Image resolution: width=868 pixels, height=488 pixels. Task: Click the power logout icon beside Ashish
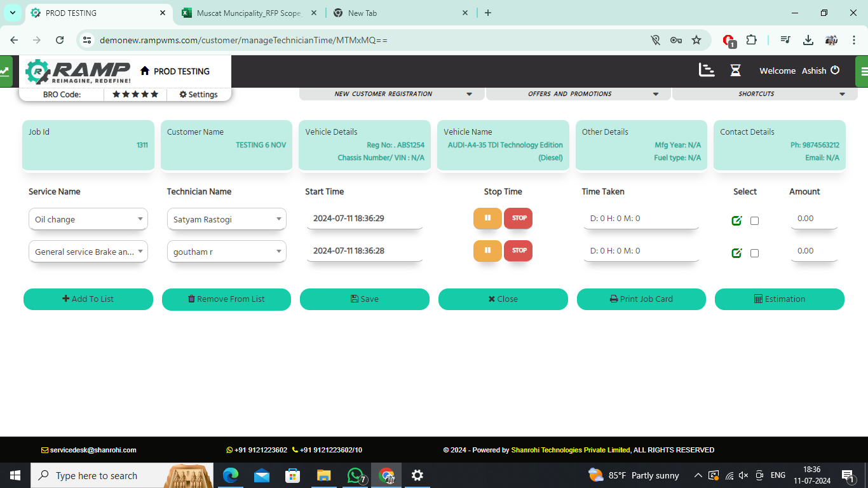tap(836, 71)
